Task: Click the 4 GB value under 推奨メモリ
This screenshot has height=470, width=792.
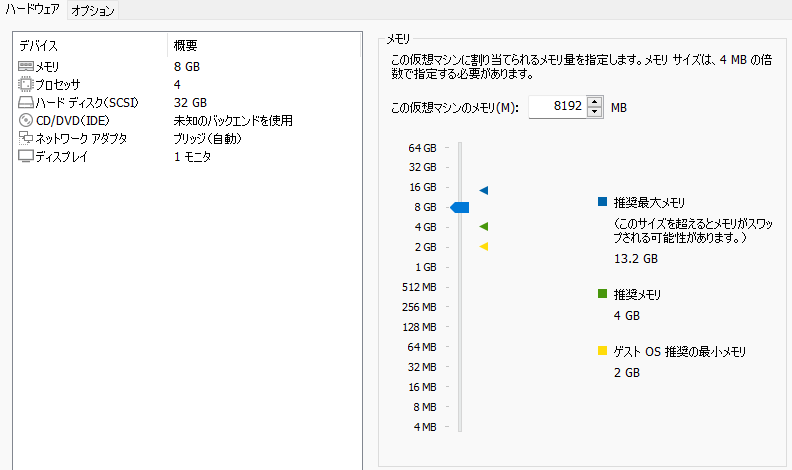Action: tap(627, 316)
